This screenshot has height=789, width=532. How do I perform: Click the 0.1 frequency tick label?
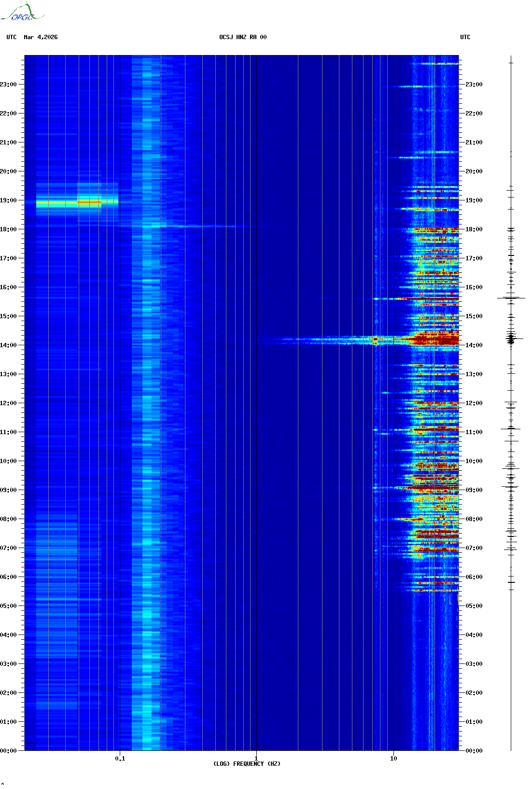tap(120, 759)
